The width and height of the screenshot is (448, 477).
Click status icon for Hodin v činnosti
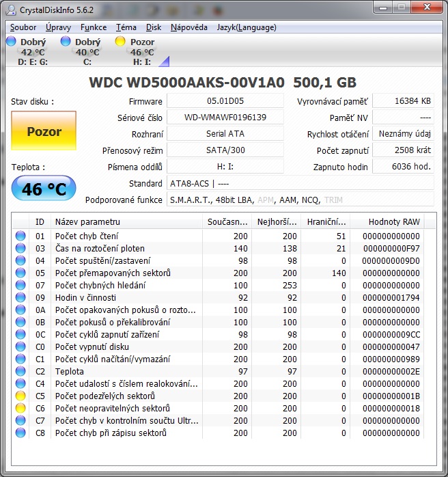pyautogui.click(x=20, y=297)
